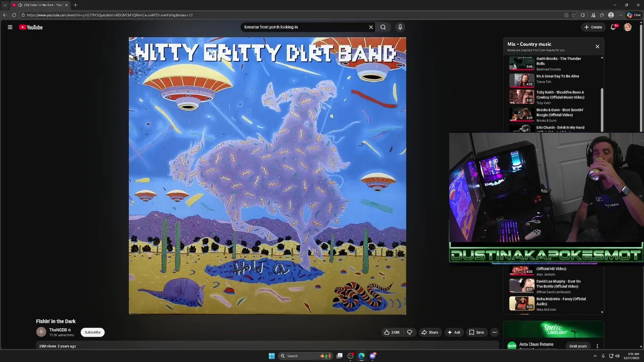Mute the tab via speaker icon

pyautogui.click(x=20, y=5)
